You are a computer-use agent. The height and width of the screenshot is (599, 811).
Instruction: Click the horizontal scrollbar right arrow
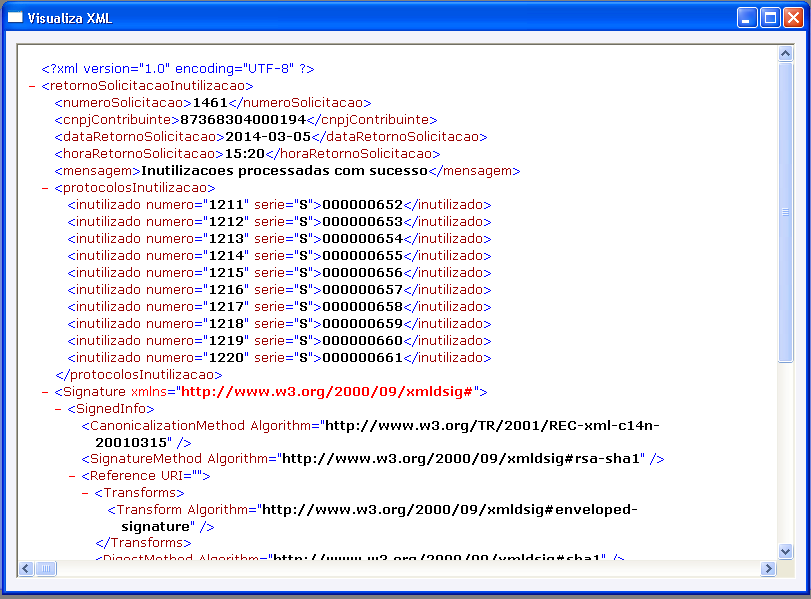pos(768,568)
